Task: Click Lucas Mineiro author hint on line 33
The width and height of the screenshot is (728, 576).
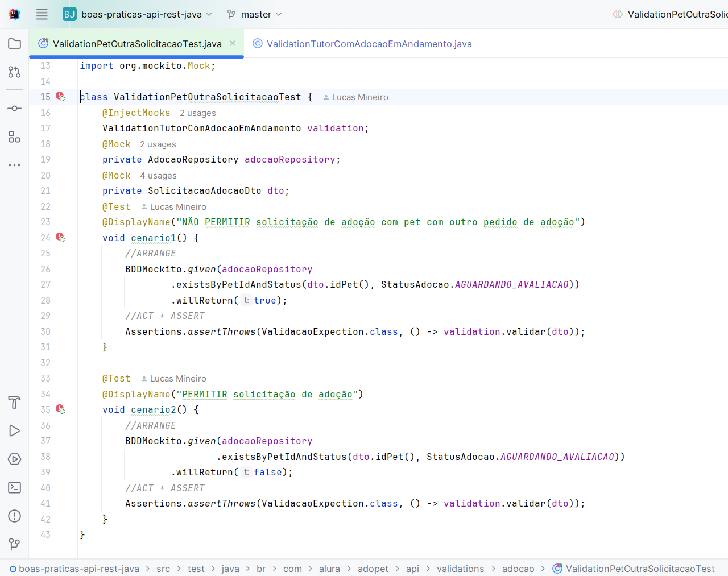Action: coord(173,379)
